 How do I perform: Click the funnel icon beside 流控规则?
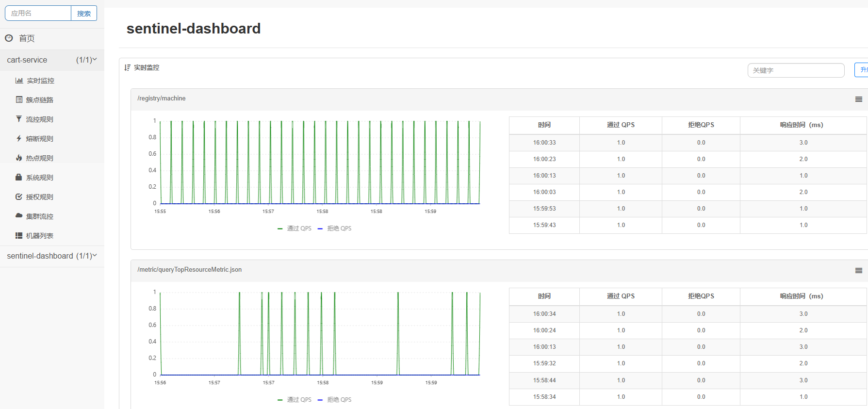coord(19,119)
